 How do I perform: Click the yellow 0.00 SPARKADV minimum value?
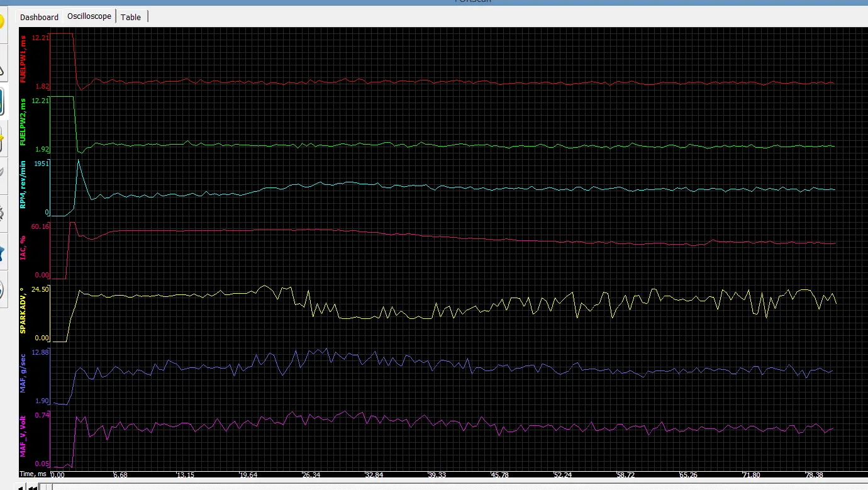tap(42, 338)
